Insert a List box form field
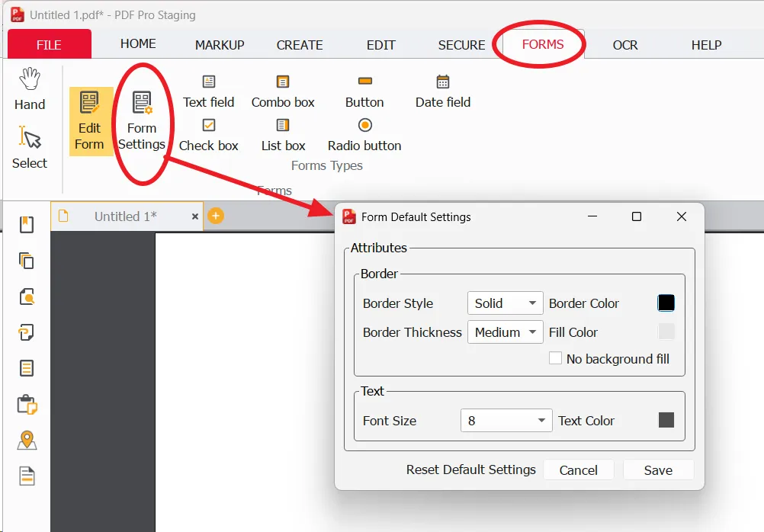 (283, 136)
